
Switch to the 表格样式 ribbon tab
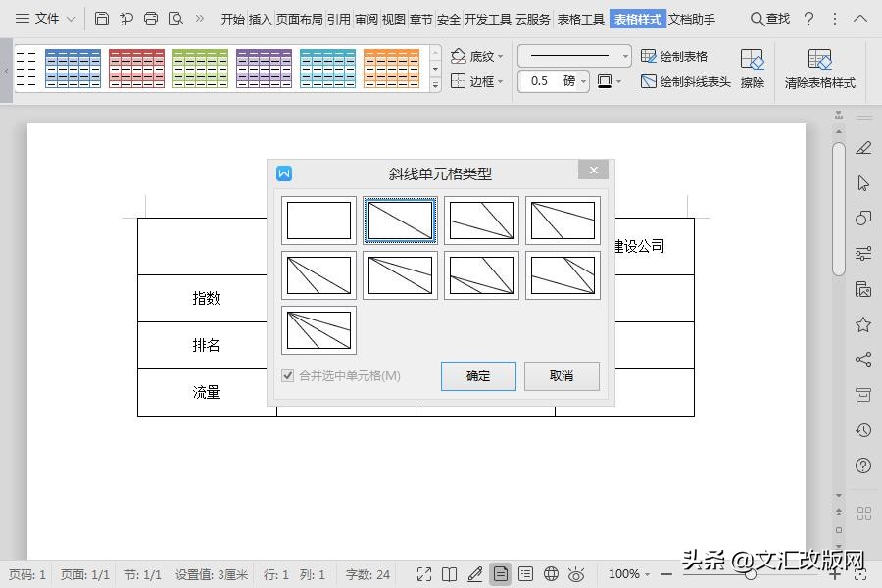[638, 18]
